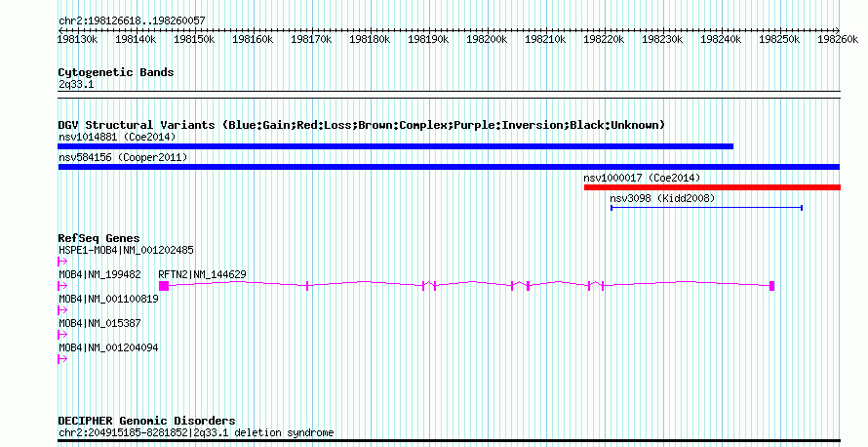Open the MOB4|NM_015387 gene label
Image resolution: width=868 pixels, height=447 pixels.
point(99,323)
